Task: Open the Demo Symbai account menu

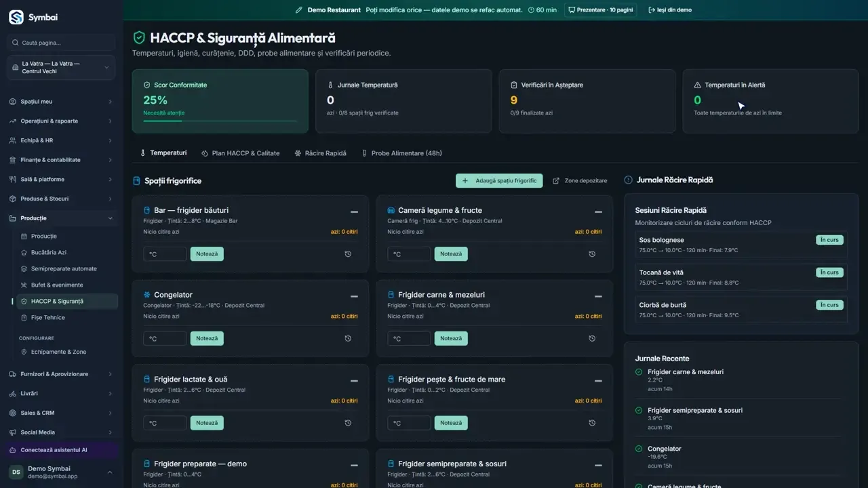Action: click(x=61, y=472)
